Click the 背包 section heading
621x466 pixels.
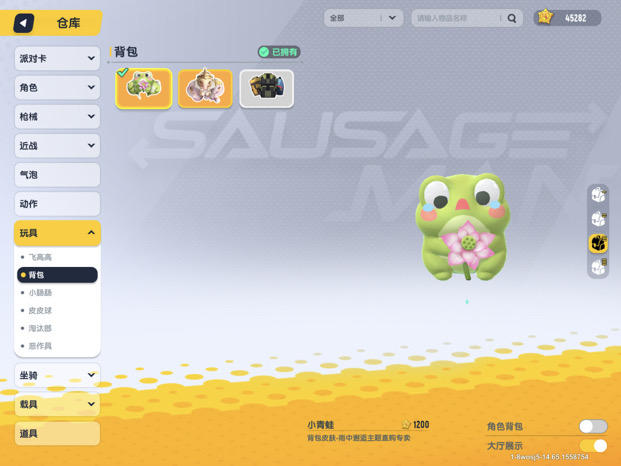pyautogui.click(x=126, y=52)
